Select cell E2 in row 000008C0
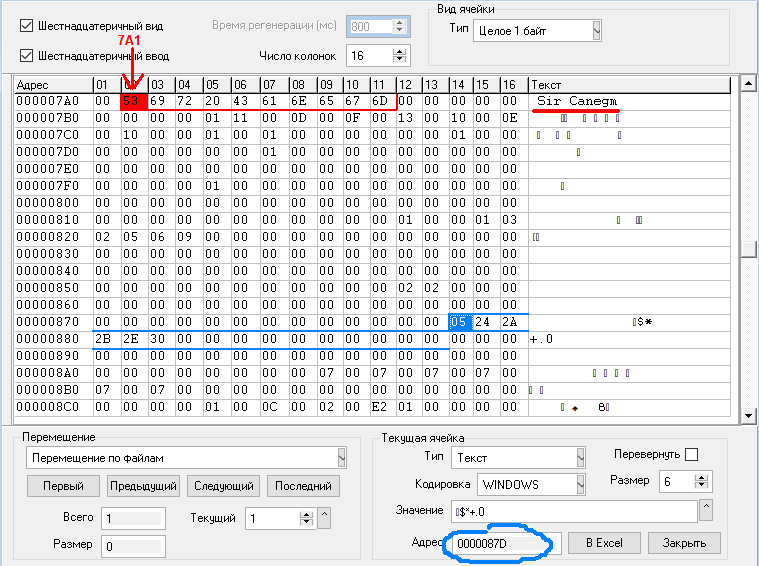Viewport: 759px width, 566px height. tap(382, 407)
